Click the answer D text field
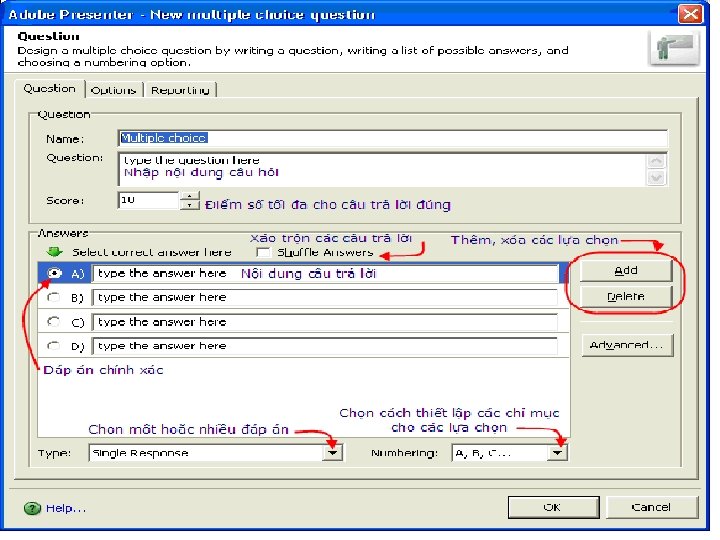This screenshot has width=720, height=540. (325, 346)
